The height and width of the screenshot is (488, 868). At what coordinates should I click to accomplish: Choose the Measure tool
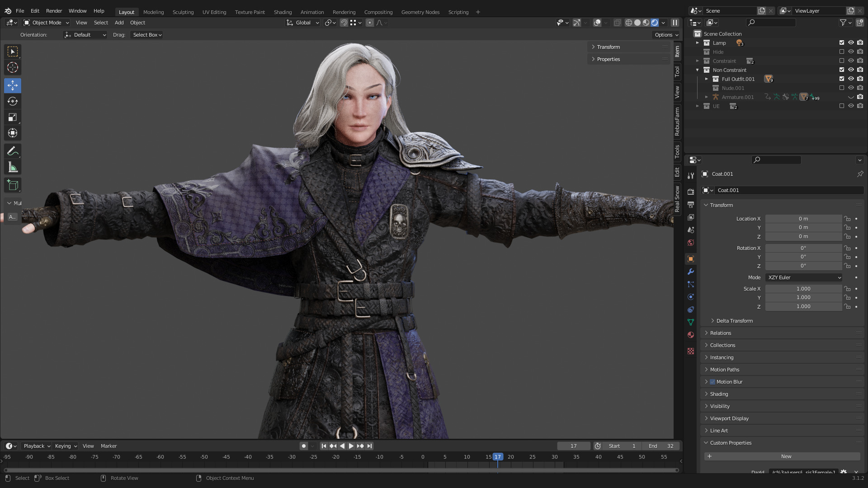[x=13, y=168]
